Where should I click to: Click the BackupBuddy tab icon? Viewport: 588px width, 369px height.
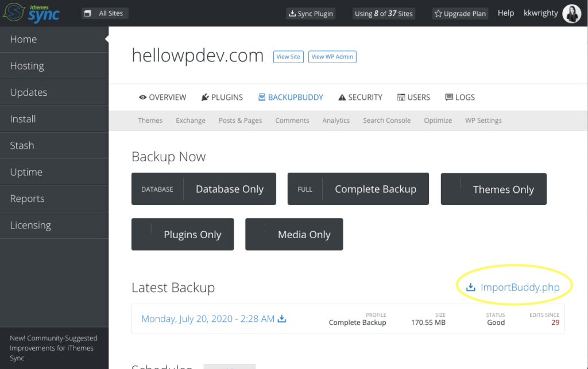262,98
